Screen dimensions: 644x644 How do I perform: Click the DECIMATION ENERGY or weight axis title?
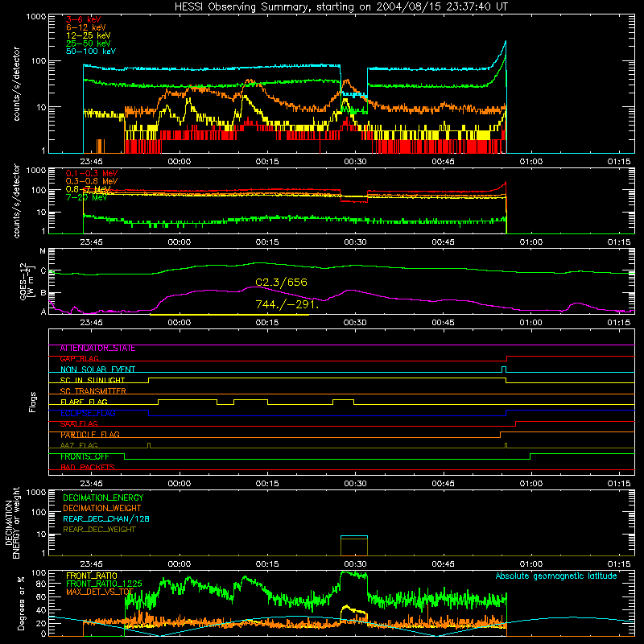click(x=13, y=522)
